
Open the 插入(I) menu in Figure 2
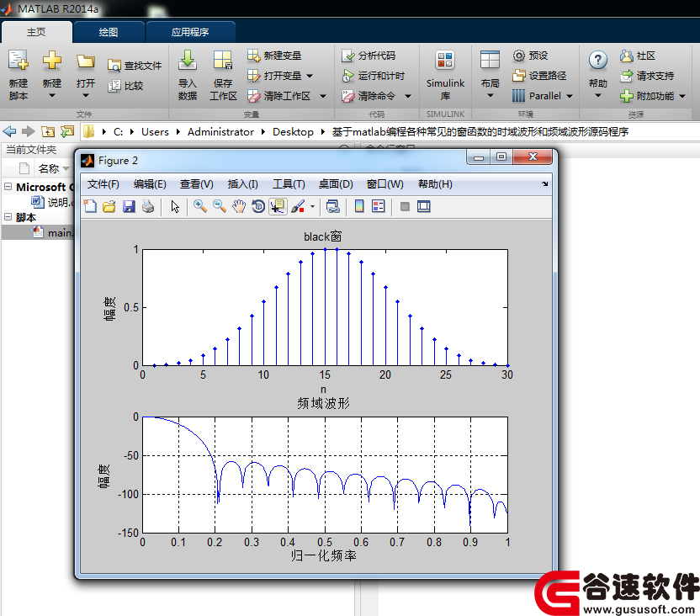243,184
